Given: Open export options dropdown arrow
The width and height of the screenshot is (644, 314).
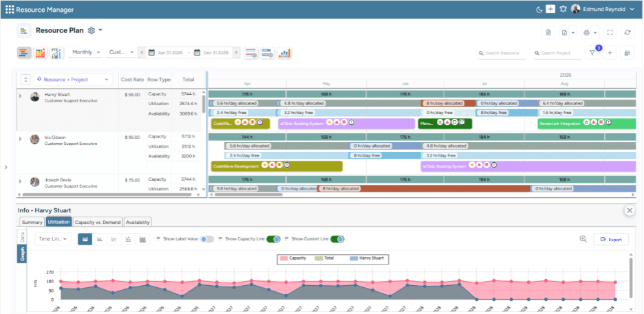Looking at the screenshot, I should point(573,32).
